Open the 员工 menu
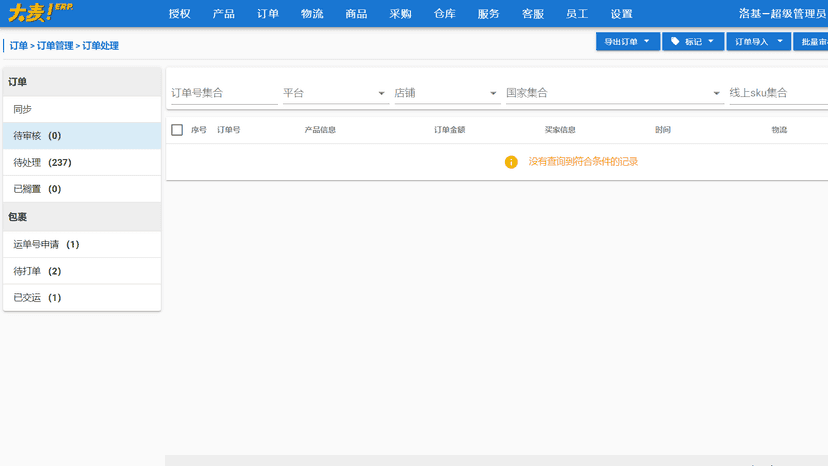Image resolution: width=828 pixels, height=466 pixels. [x=577, y=14]
